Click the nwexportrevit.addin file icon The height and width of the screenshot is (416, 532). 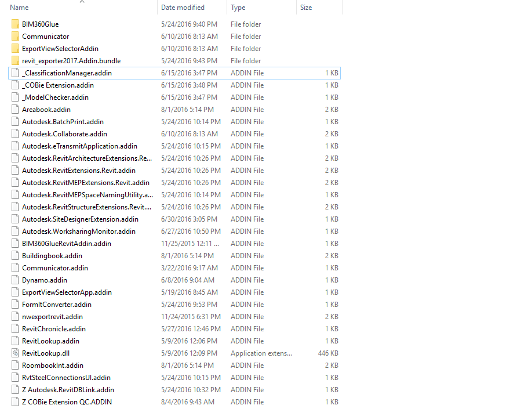coord(15,317)
